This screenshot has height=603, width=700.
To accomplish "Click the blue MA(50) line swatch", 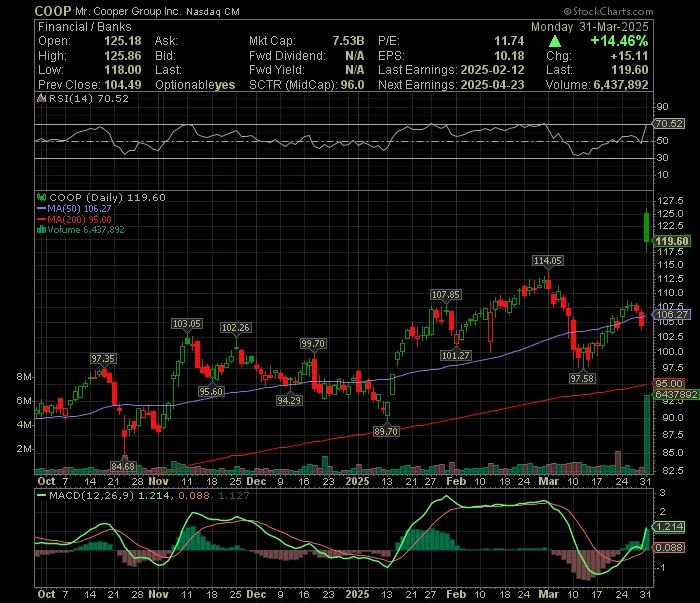I will pos(42,209).
